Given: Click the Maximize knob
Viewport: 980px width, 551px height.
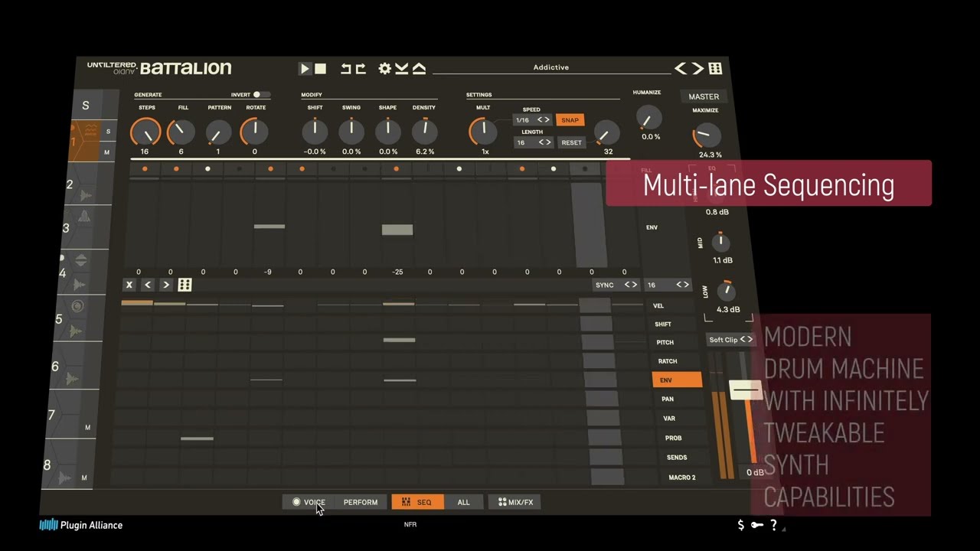Looking at the screenshot, I should click(x=707, y=136).
